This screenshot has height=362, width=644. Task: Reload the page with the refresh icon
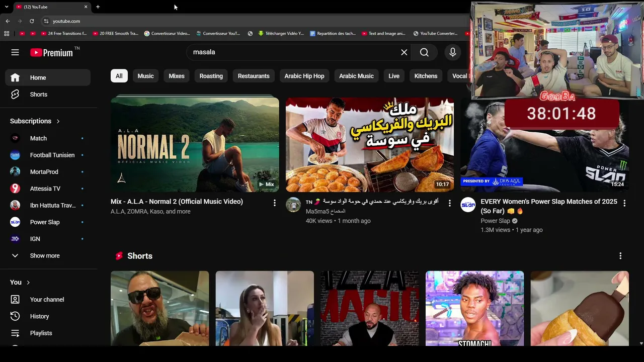pos(32,21)
